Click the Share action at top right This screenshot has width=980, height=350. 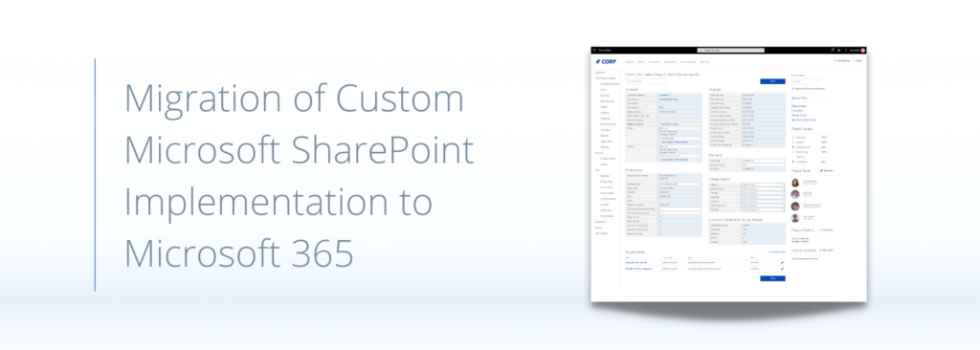pos(858,60)
